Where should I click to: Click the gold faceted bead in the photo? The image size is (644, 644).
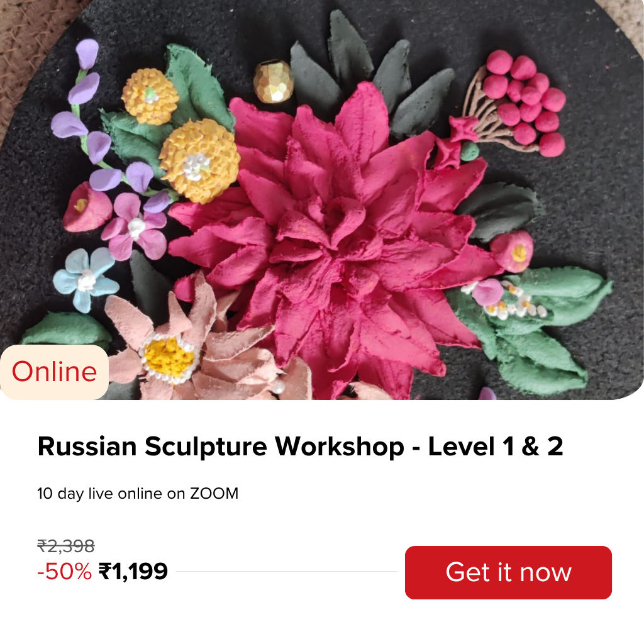tap(273, 81)
